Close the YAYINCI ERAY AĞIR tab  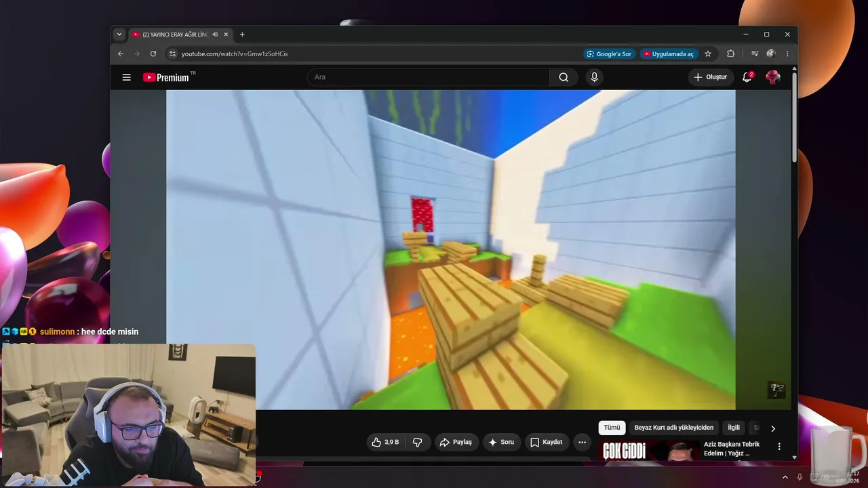(x=226, y=35)
